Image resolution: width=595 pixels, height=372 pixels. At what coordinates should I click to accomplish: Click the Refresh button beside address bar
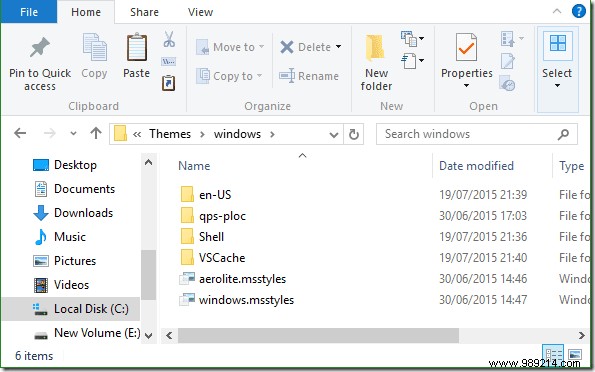(x=354, y=134)
